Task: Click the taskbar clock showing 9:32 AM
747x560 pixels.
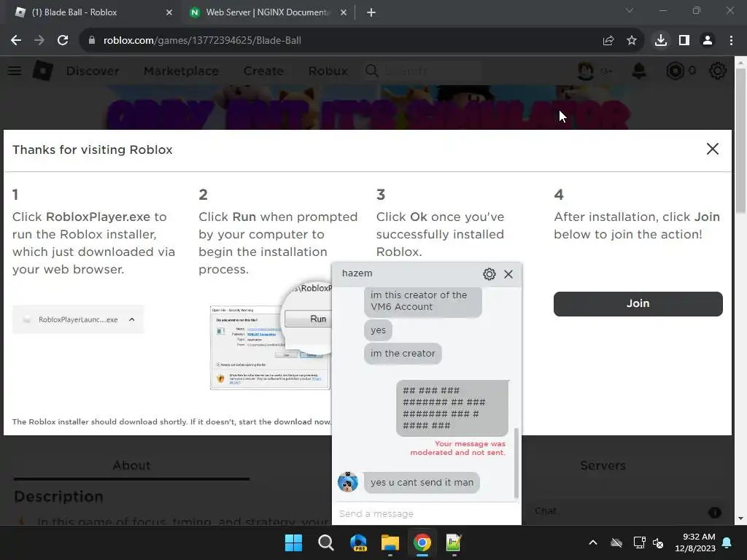Action: tap(694, 542)
